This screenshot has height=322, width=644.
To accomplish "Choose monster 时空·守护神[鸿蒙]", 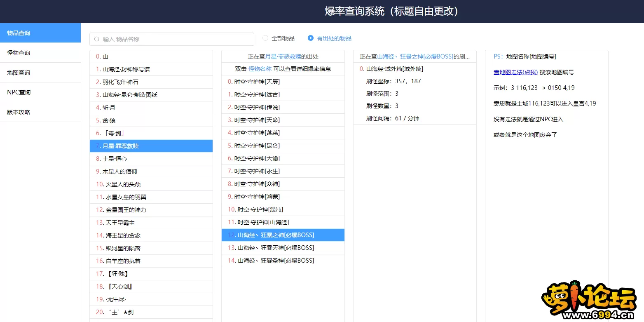I will click(283, 197).
